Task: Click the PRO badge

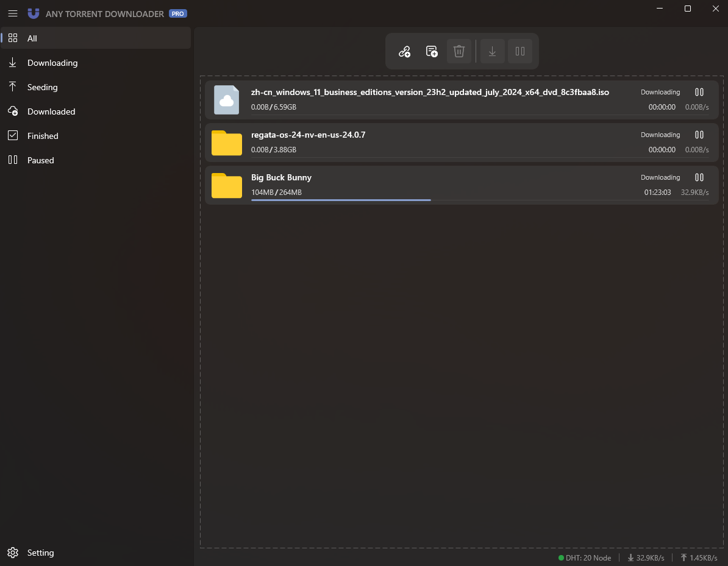Action: click(178, 13)
